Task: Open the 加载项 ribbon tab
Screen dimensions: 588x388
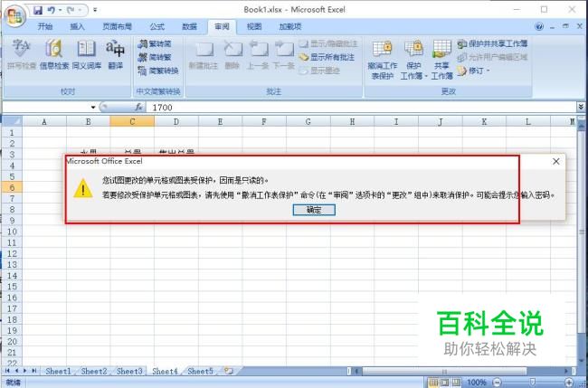Action: click(x=289, y=26)
